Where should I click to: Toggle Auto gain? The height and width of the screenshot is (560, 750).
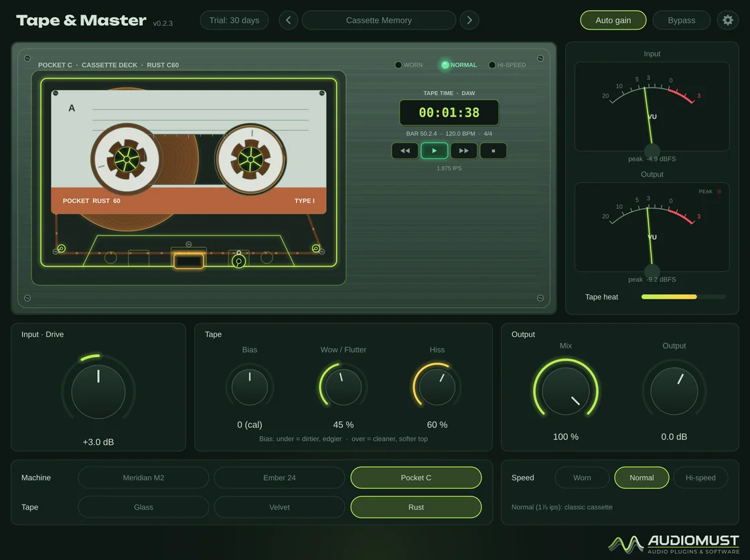pyautogui.click(x=613, y=20)
